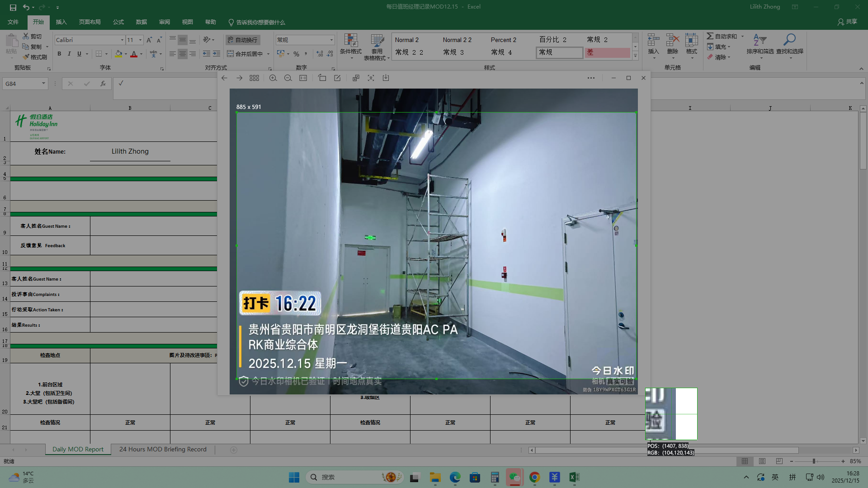The width and height of the screenshot is (868, 488).
Task: Toggle Bold formatting in the ribbon
Action: coord(59,54)
